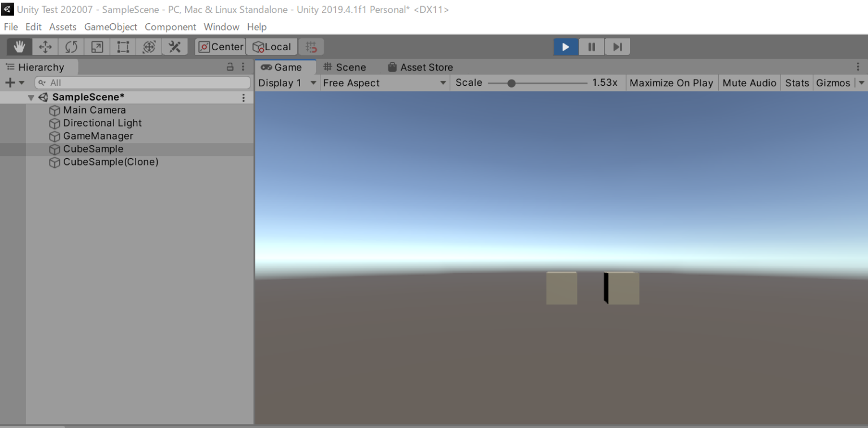
Task: Switch to the Scene tab
Action: click(x=345, y=67)
